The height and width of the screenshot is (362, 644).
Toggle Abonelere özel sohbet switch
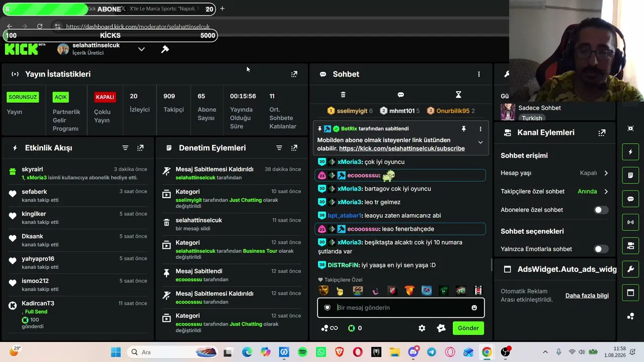pos(601,210)
